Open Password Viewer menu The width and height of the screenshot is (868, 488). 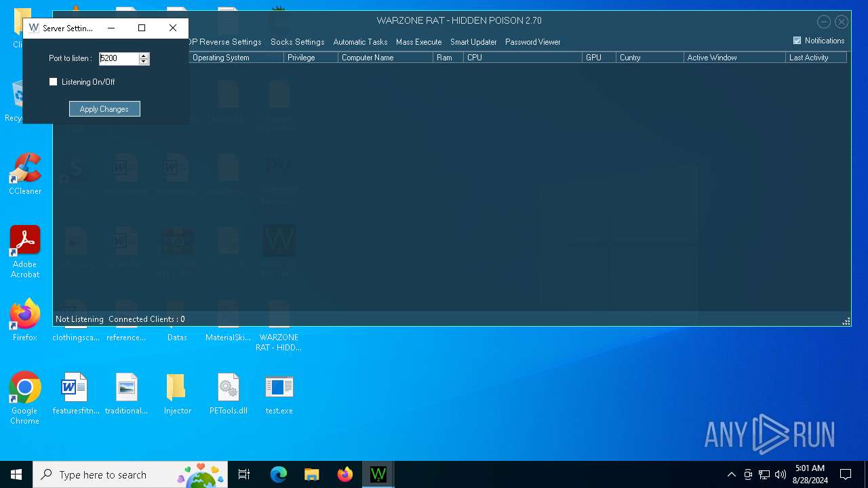tap(532, 42)
